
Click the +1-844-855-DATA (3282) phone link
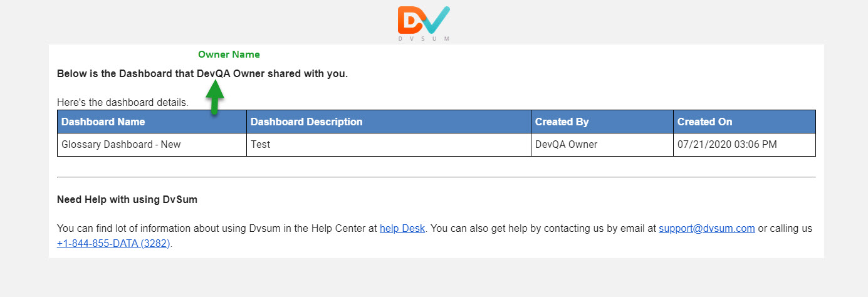click(x=113, y=243)
